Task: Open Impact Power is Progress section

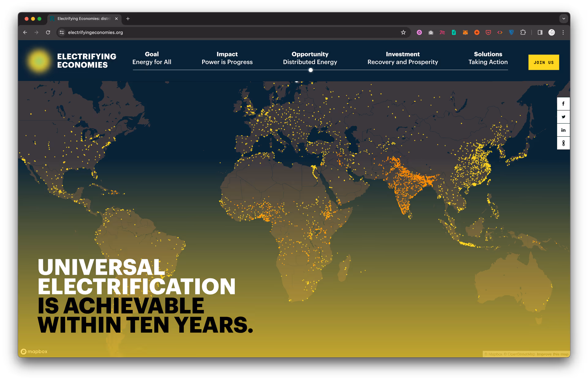Action: point(227,58)
